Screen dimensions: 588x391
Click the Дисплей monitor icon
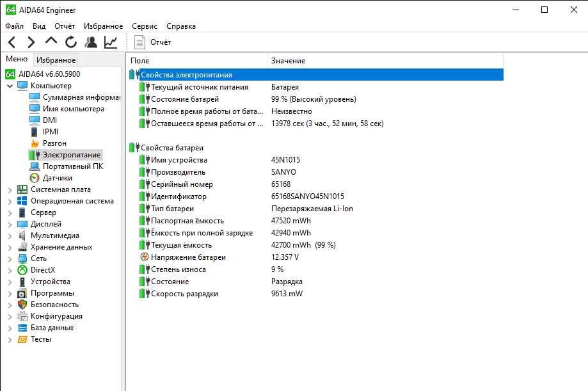coord(22,224)
